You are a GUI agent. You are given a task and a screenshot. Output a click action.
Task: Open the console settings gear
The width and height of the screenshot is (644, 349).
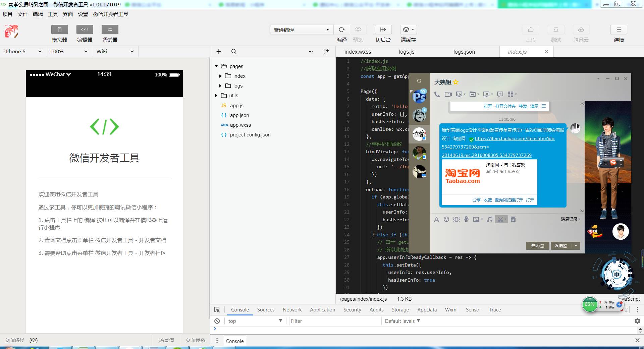637,321
